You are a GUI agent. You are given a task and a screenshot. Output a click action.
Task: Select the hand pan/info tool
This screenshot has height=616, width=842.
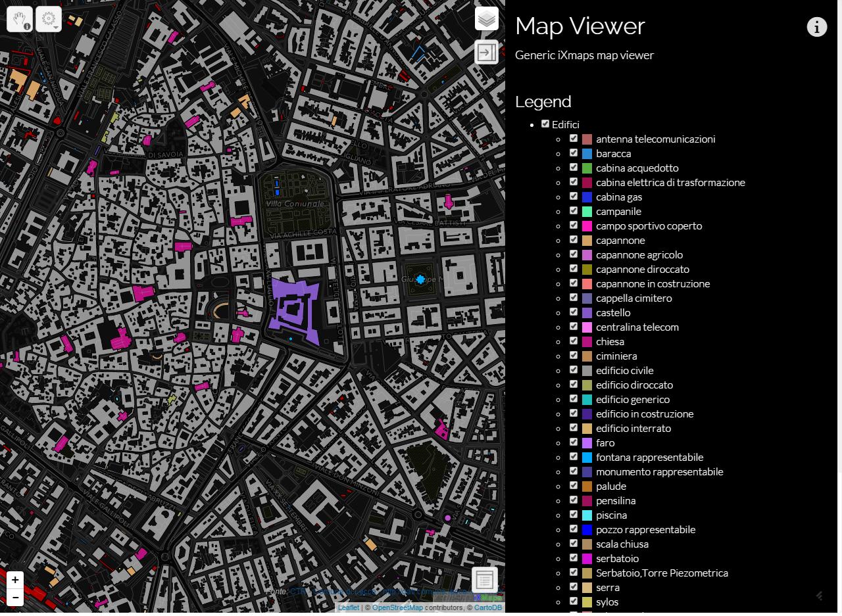(20, 19)
